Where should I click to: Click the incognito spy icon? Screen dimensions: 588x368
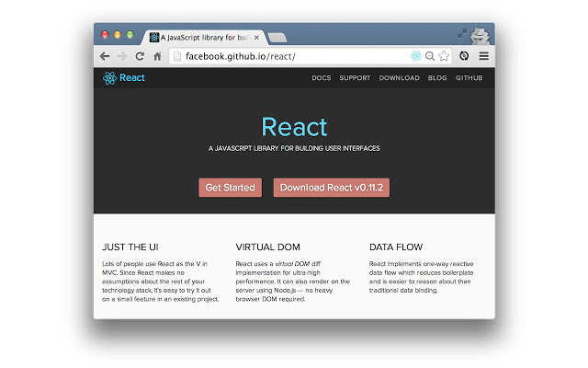[481, 36]
